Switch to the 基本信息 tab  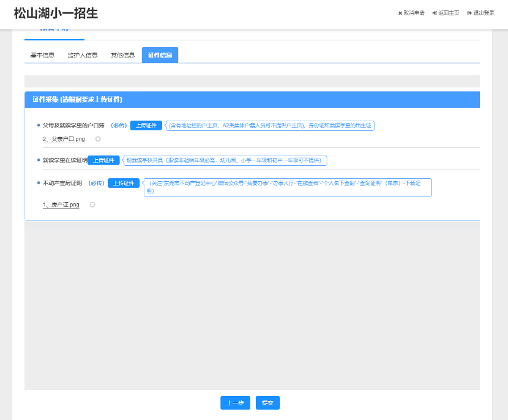pos(42,55)
